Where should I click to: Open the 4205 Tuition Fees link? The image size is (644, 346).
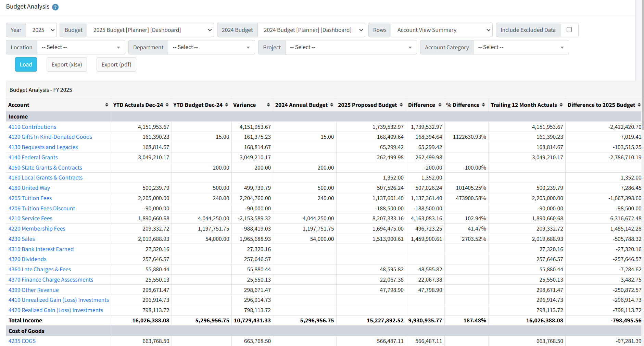(x=30, y=198)
